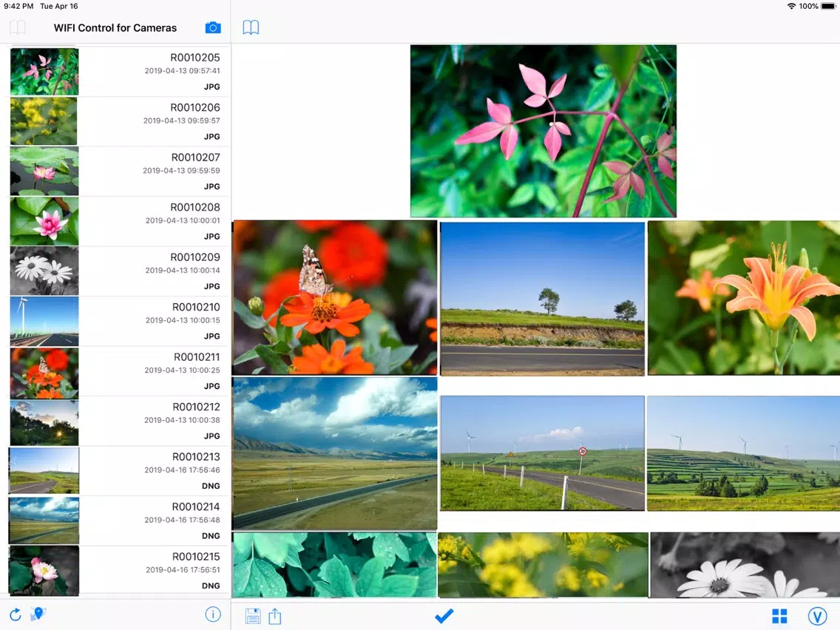Switch to the grid view icon

coord(779,616)
